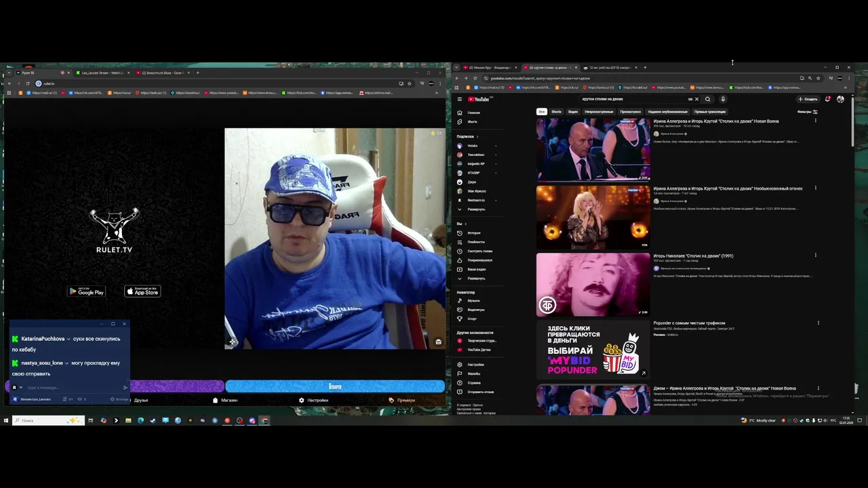Screen dimensions: 868x488
Task: Select the Видео filter chip
Action: 573,111
